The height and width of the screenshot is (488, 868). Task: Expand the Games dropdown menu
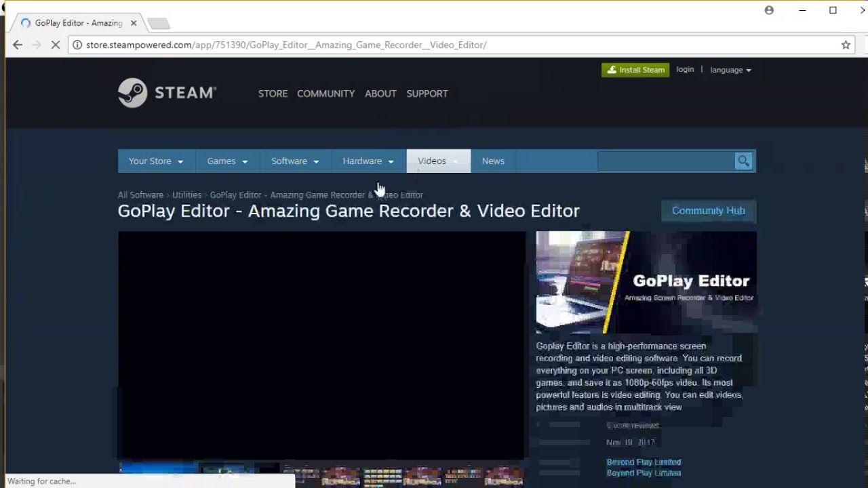pyautogui.click(x=227, y=161)
